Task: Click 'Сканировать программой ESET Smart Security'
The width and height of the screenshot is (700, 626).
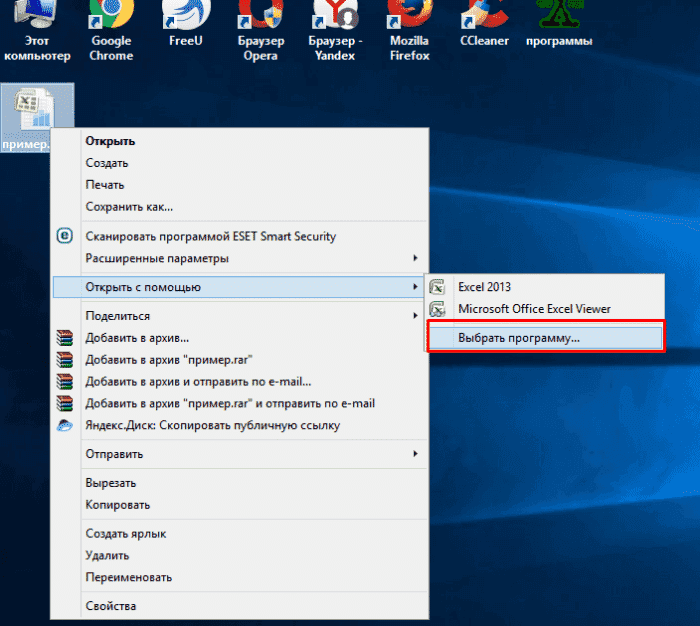Action: click(x=210, y=236)
